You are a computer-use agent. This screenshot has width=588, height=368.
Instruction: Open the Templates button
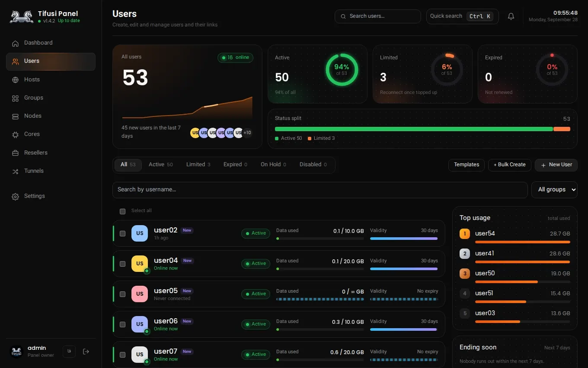[x=467, y=165]
